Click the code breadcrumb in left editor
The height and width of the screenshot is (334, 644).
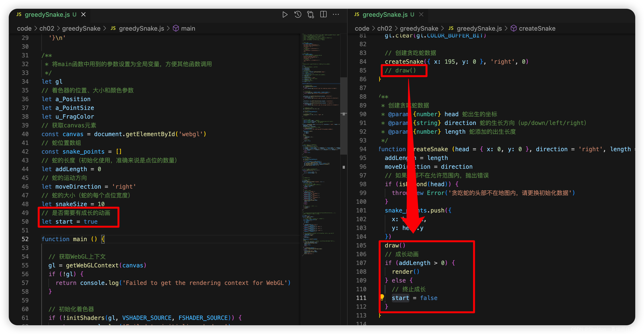[24, 28]
